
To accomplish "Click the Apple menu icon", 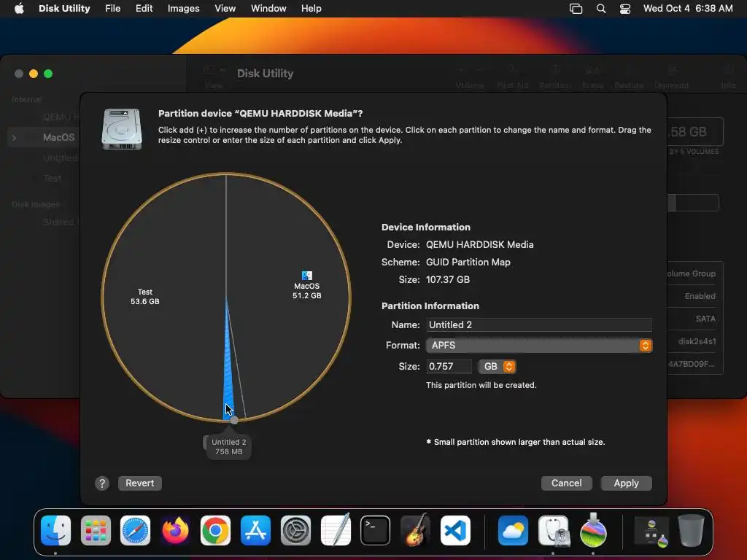I will 19,9.
